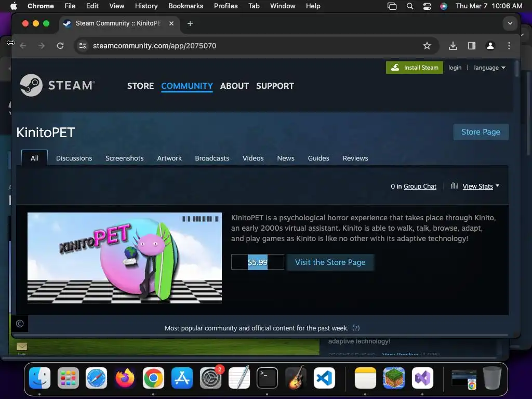
Task: Click the copyright symbol icon
Action: tap(20, 324)
